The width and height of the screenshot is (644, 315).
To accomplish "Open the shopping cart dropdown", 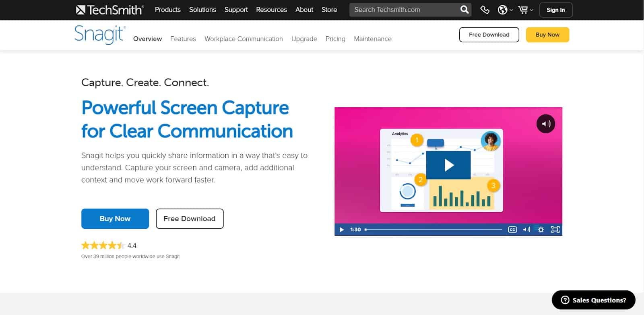I will click(x=525, y=10).
